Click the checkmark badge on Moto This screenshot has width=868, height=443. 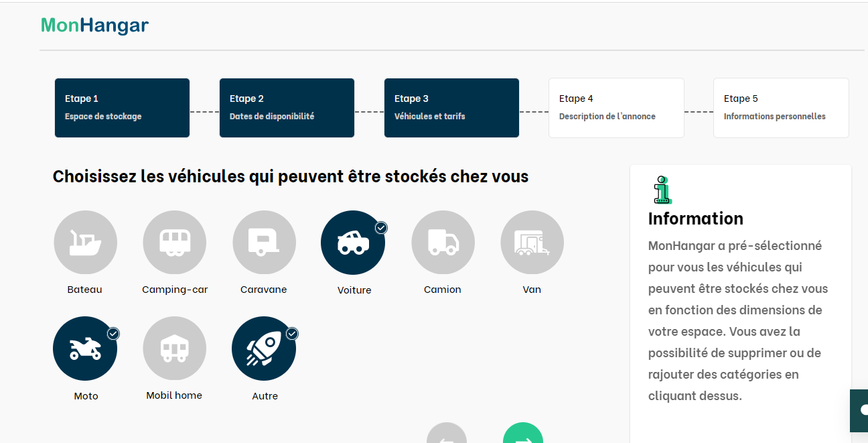pos(113,333)
